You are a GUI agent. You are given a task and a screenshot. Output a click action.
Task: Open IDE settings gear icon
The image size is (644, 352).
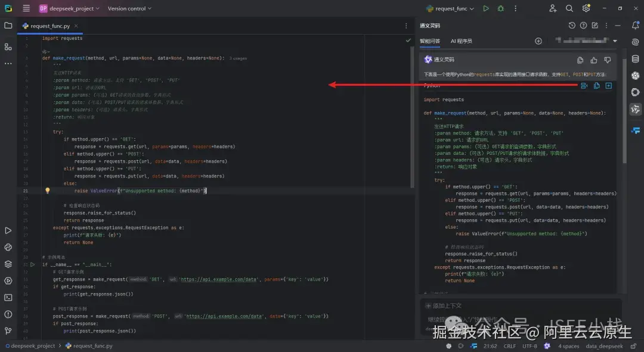(586, 8)
